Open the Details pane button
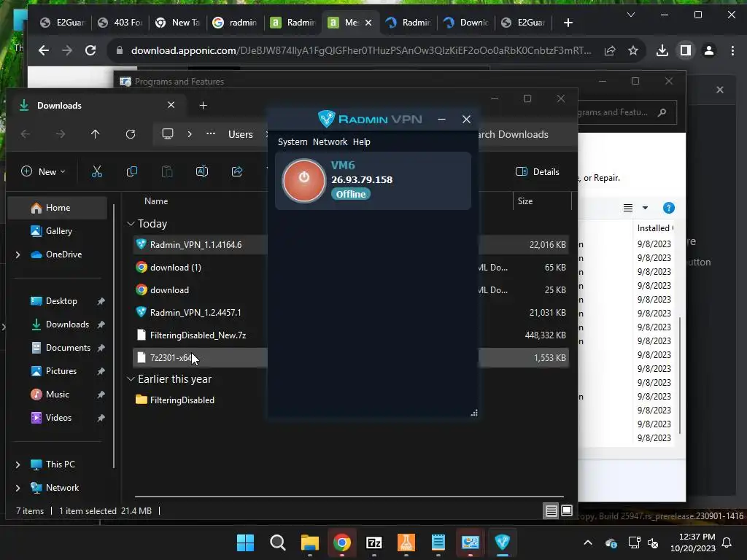Image resolution: width=747 pixels, height=560 pixels. pyautogui.click(x=538, y=171)
